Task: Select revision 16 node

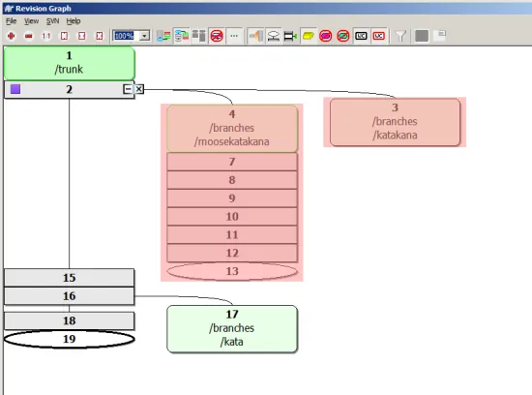Action: [70, 296]
